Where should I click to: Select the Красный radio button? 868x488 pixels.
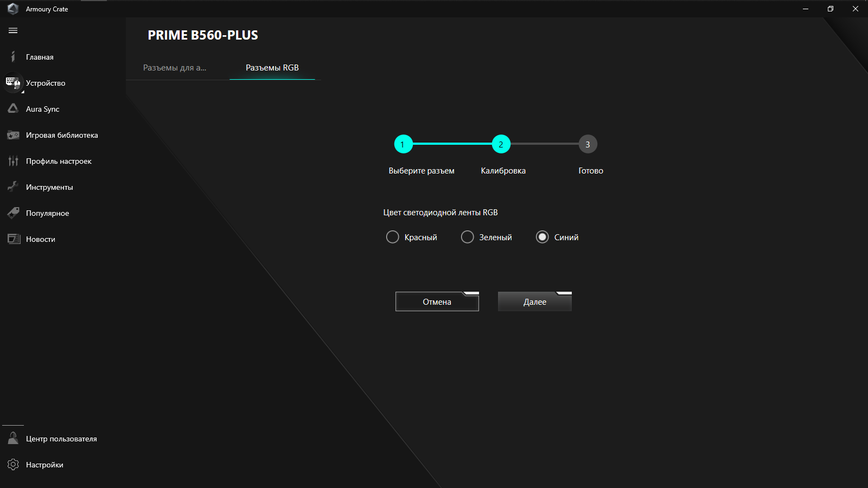click(392, 237)
